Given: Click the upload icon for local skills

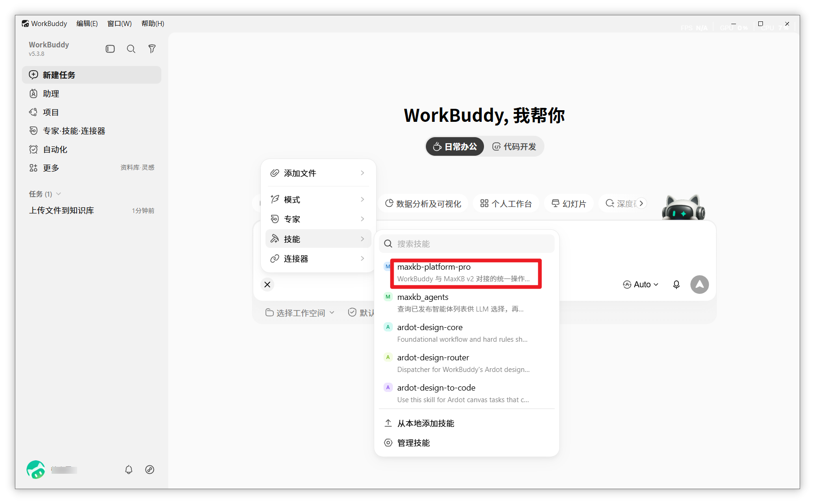Looking at the screenshot, I should [x=388, y=423].
